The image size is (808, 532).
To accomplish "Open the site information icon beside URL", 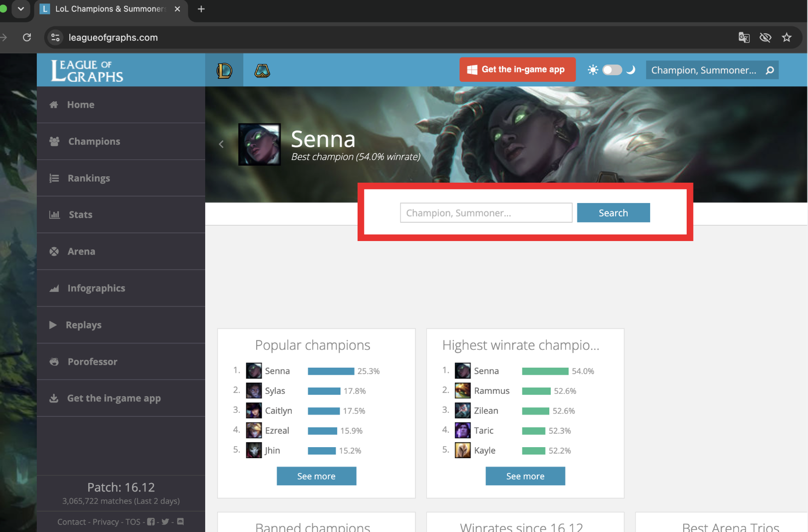I will click(55, 37).
